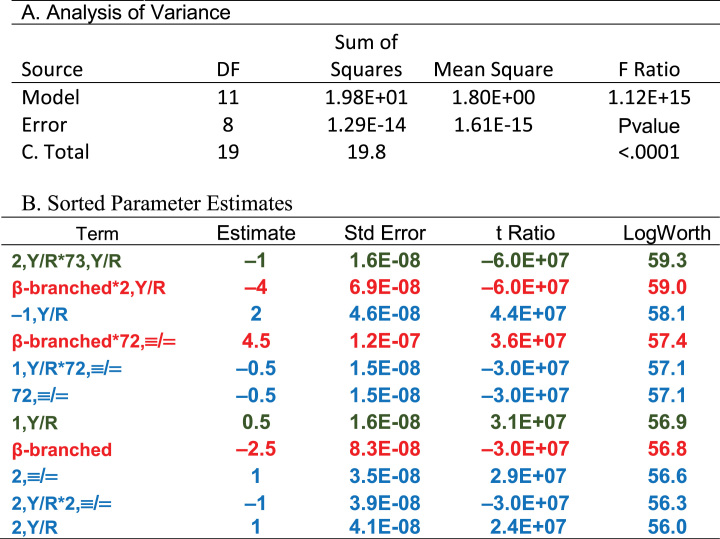The height and width of the screenshot is (539, 720).
Task: Select the standalone red term 'β-branched'
Action: point(62,449)
